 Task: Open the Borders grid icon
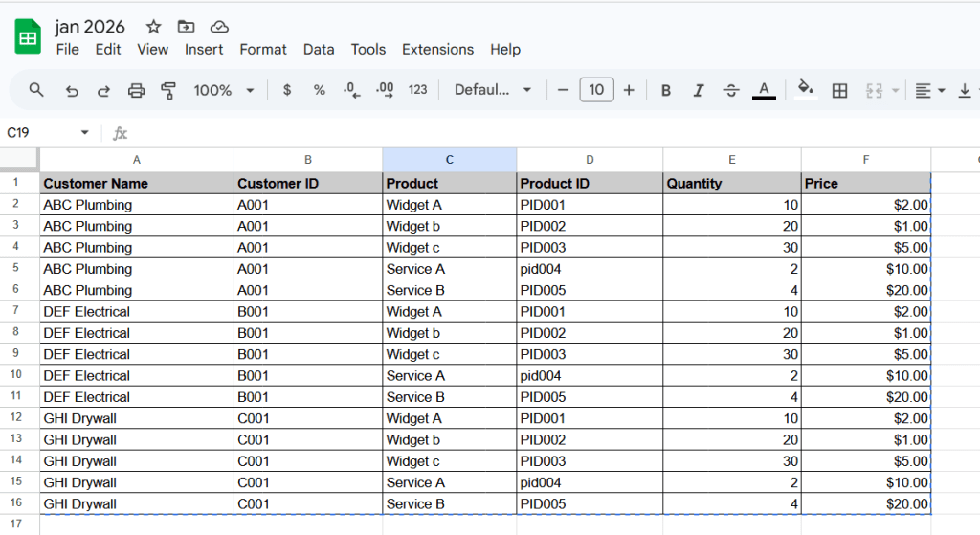(839, 90)
